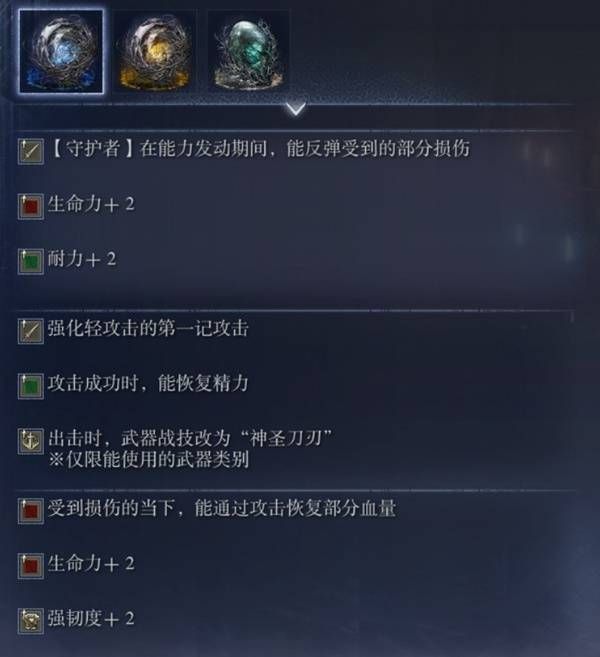Viewport: 600px width, 657px height.
Task: Click the red icon beside the last 生命力+2
Action: [x=31, y=566]
